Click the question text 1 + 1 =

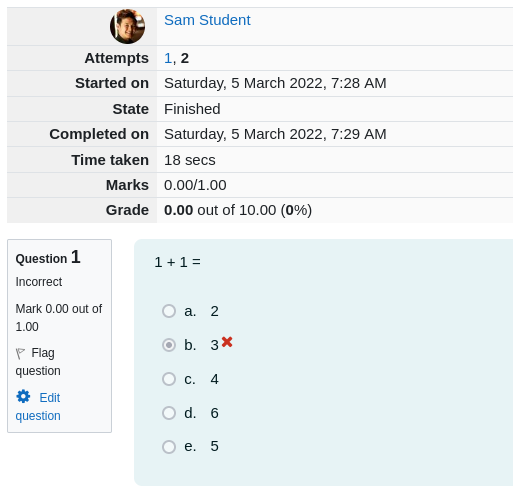click(178, 262)
